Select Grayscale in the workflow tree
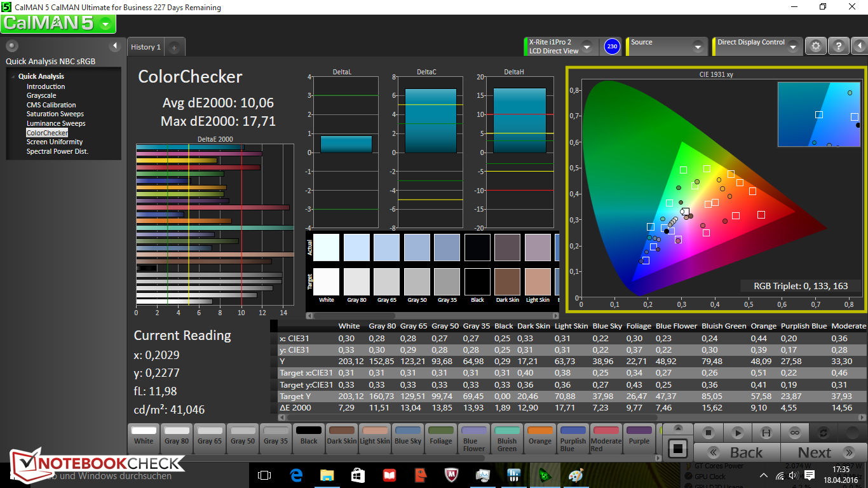 tap(41, 96)
